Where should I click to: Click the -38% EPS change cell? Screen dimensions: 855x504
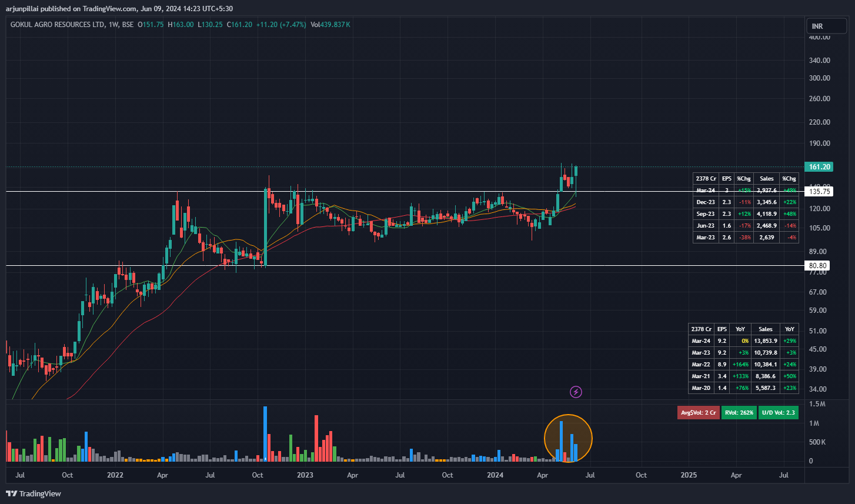744,237
